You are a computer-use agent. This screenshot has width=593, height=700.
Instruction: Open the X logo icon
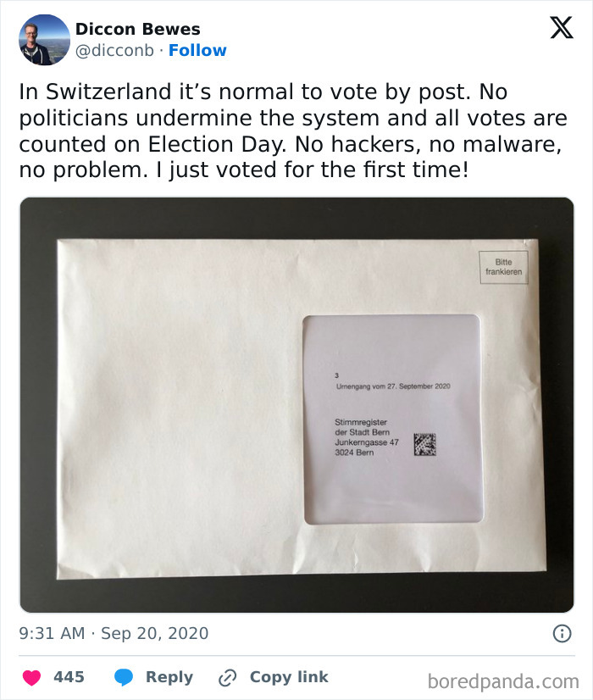[562, 28]
